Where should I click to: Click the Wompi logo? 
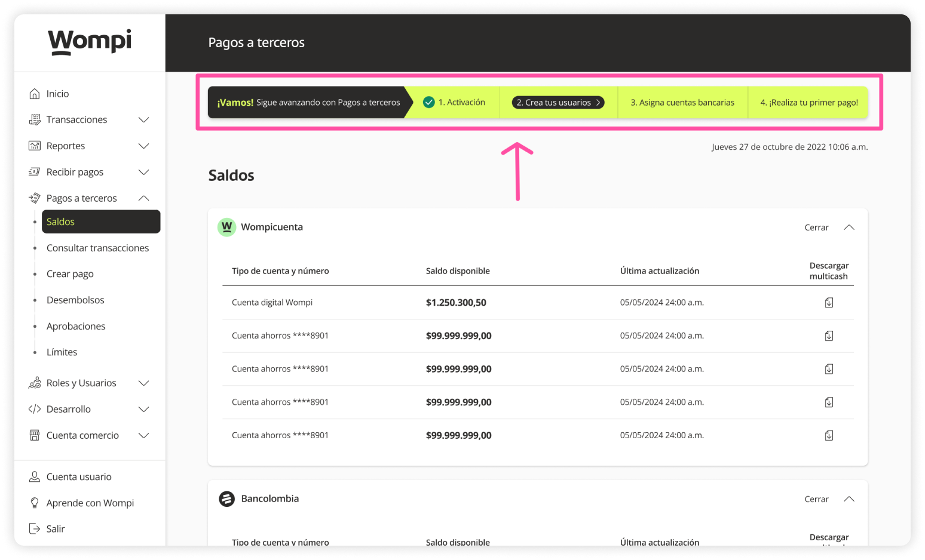(90, 42)
